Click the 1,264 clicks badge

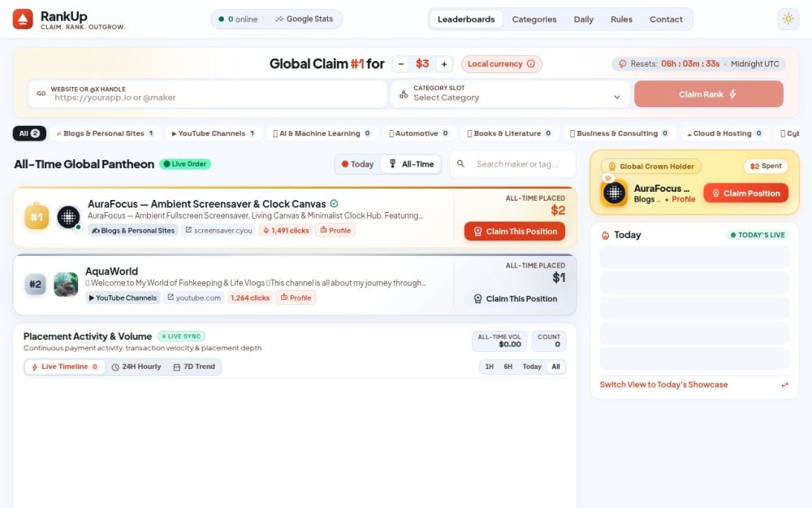250,297
